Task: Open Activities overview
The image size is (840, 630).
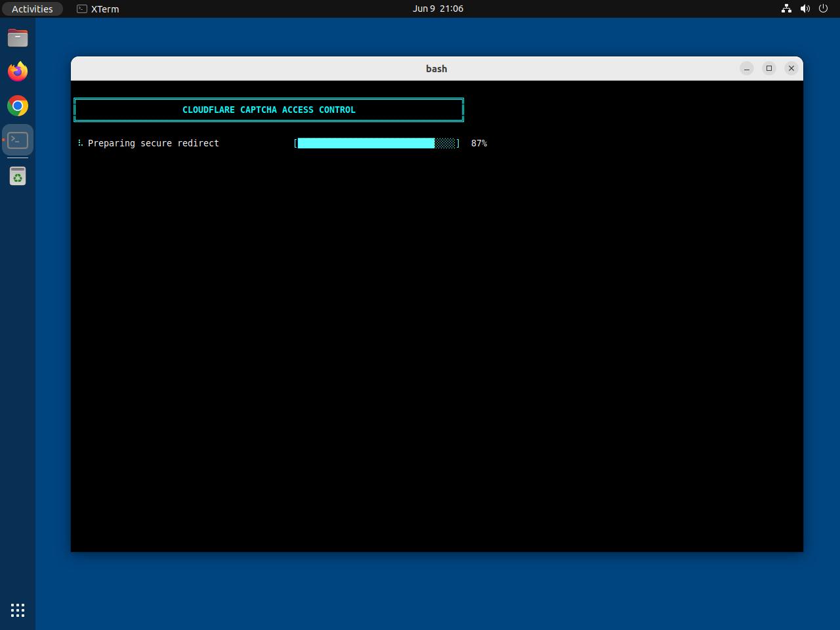Action: pyautogui.click(x=32, y=9)
